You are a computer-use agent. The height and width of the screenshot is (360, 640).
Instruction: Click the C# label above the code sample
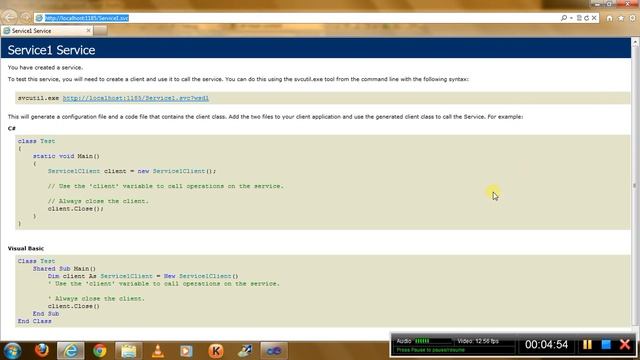[x=11, y=128]
